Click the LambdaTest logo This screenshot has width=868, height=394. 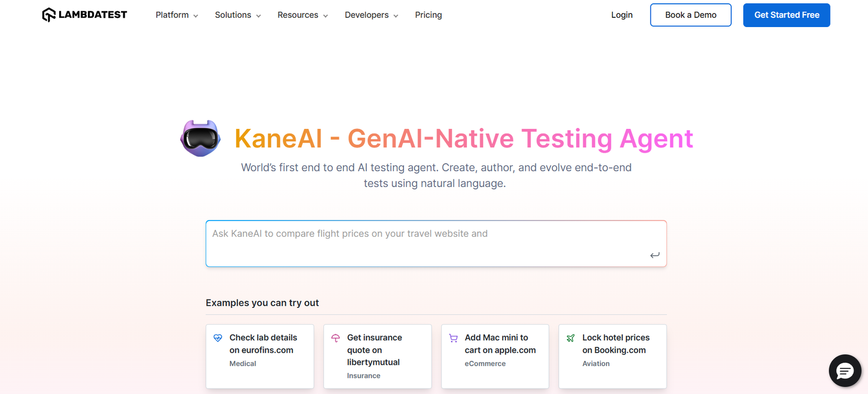(85, 15)
